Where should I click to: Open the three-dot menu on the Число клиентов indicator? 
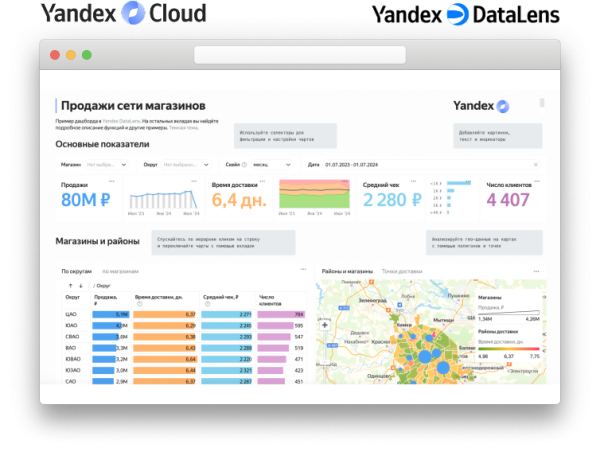click(x=537, y=181)
